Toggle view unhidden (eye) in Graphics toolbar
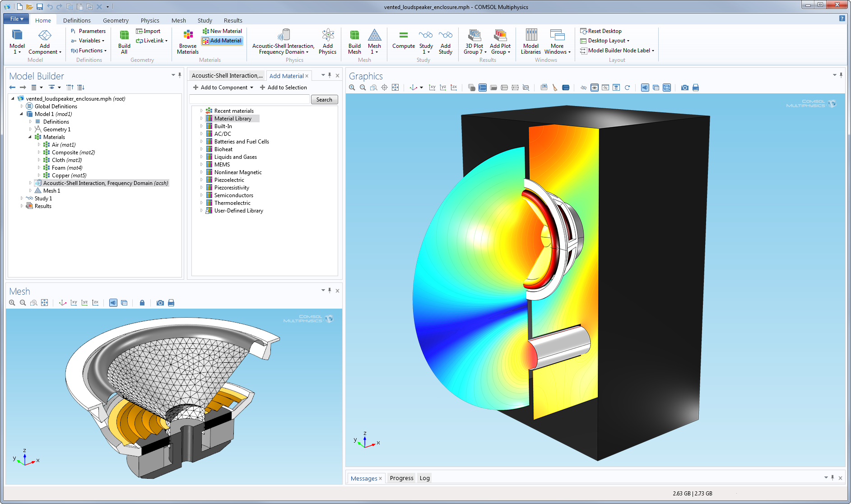The image size is (851, 504). (x=595, y=88)
